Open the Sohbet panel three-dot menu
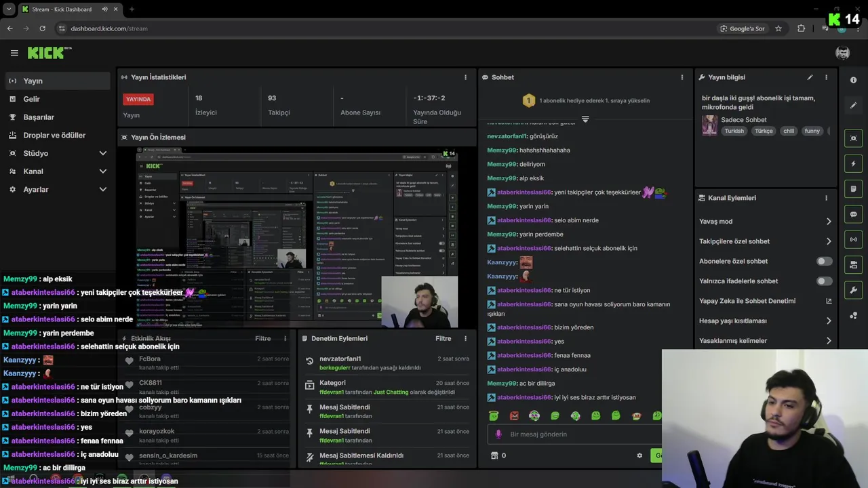Screen dimensions: 868x488 pyautogui.click(x=682, y=77)
